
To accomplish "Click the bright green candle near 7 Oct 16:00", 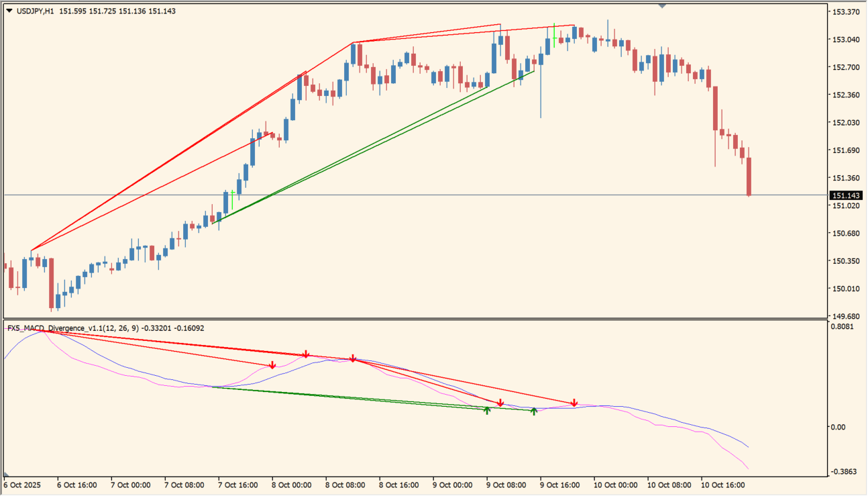I will (232, 199).
